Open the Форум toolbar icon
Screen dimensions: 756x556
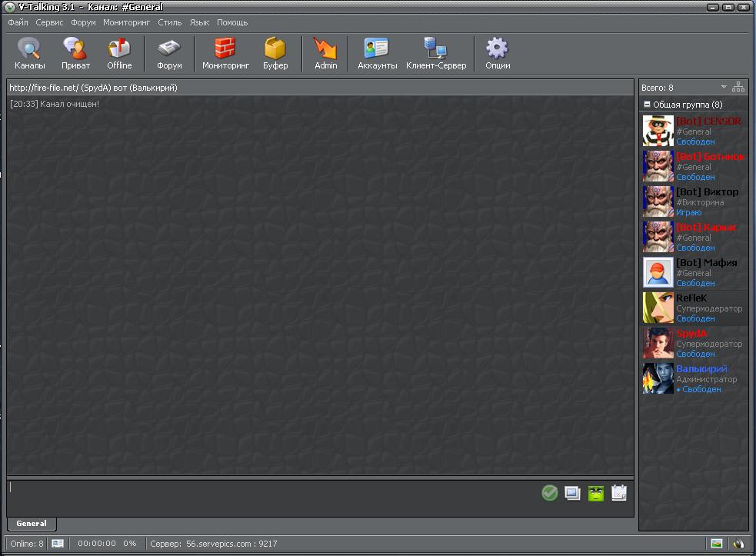point(169,53)
